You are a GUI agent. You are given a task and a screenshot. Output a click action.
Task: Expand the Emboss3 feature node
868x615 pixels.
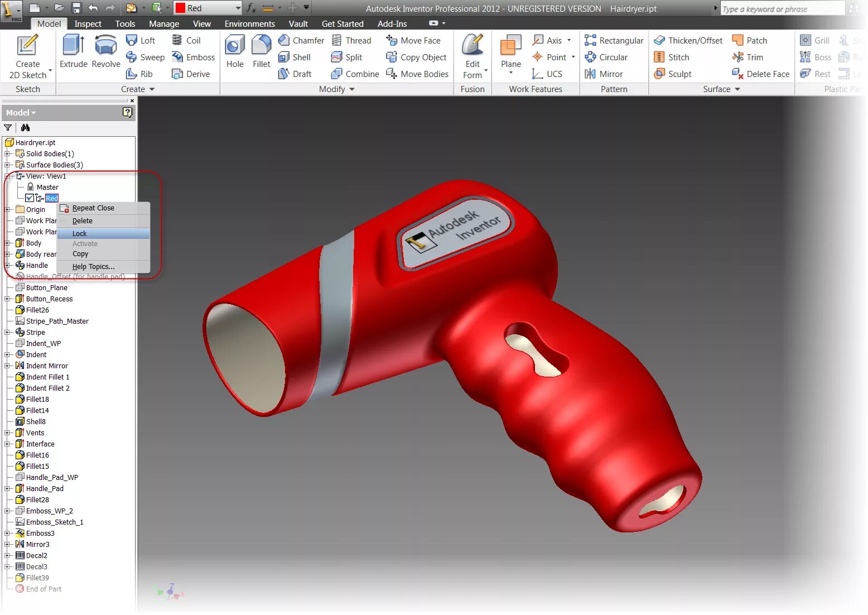click(x=7, y=533)
